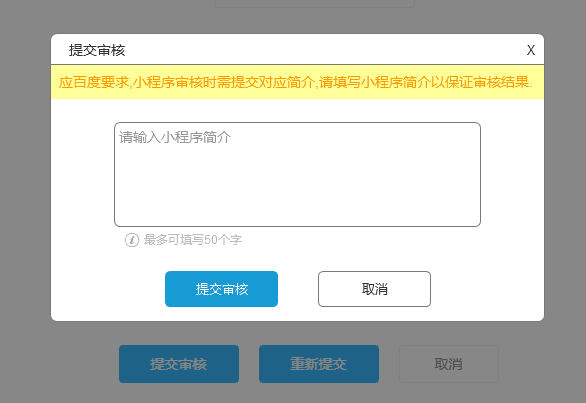The image size is (586, 403).
Task: Focus the 请输入小程序简介 text area
Action: pos(297,174)
